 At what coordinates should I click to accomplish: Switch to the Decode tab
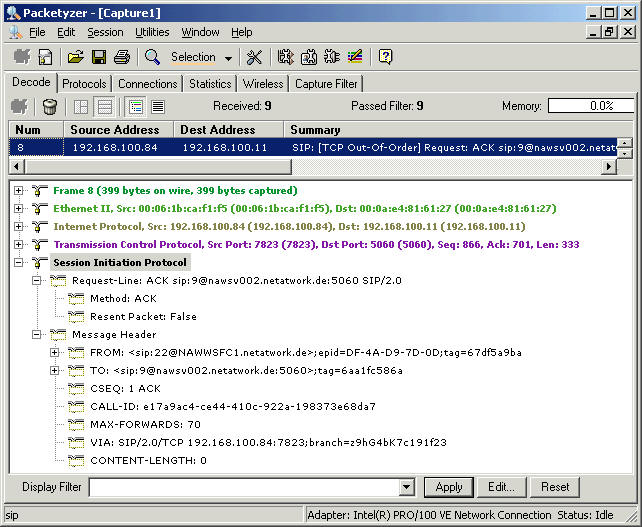coord(31,82)
